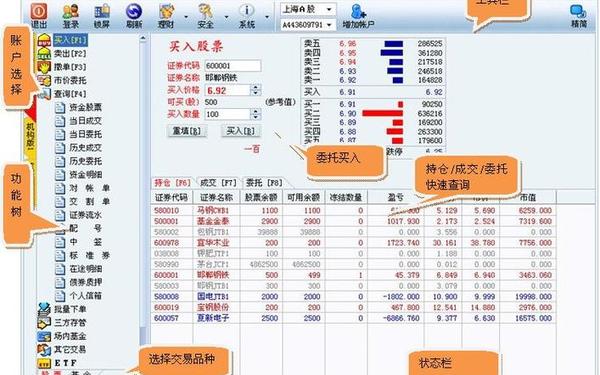Select the 夏新电子 holdings row

click(353, 318)
